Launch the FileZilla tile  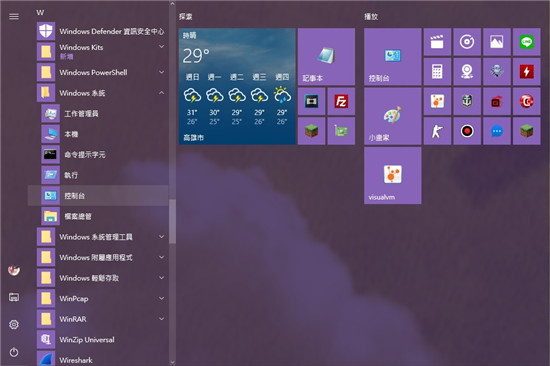click(341, 101)
